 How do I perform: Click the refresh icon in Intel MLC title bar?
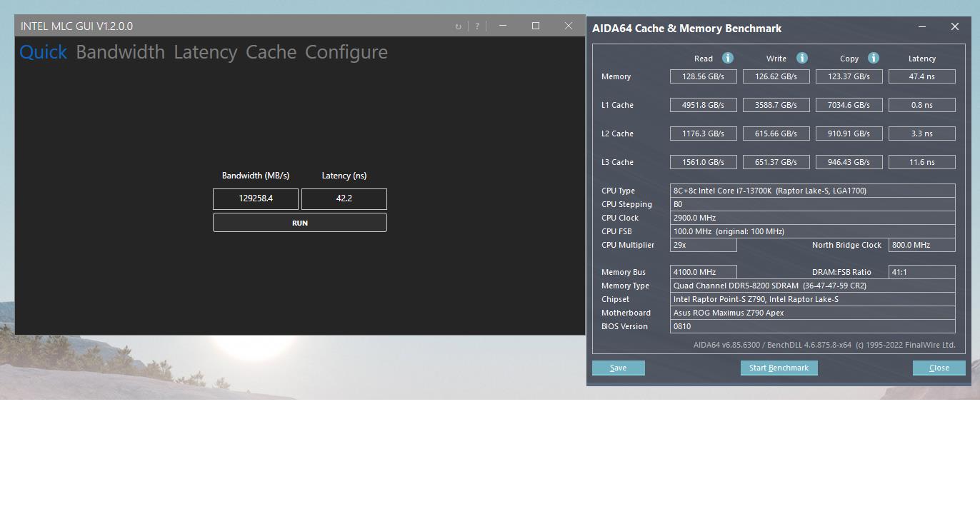459,26
